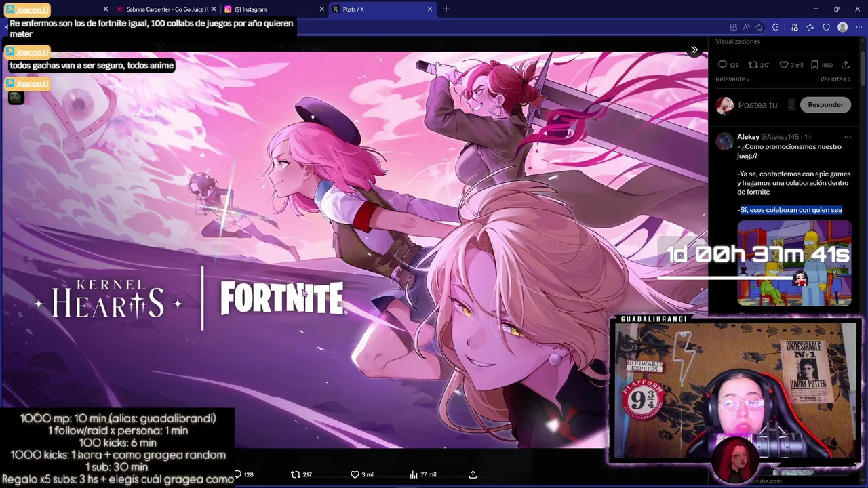Like the post via sidebar heart icon
This screenshot has width=868, height=488.
coord(783,65)
